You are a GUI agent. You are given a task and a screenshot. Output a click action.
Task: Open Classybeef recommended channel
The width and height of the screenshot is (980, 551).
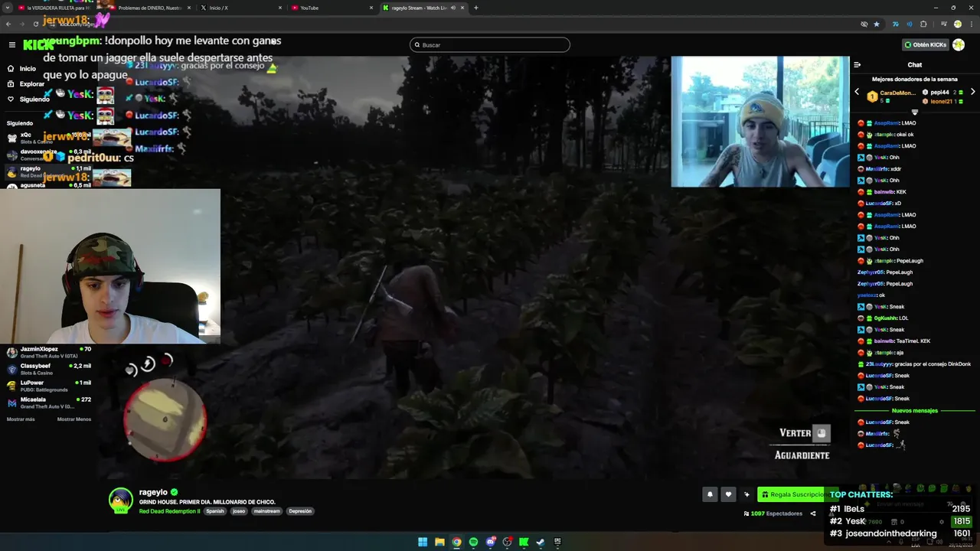point(49,369)
